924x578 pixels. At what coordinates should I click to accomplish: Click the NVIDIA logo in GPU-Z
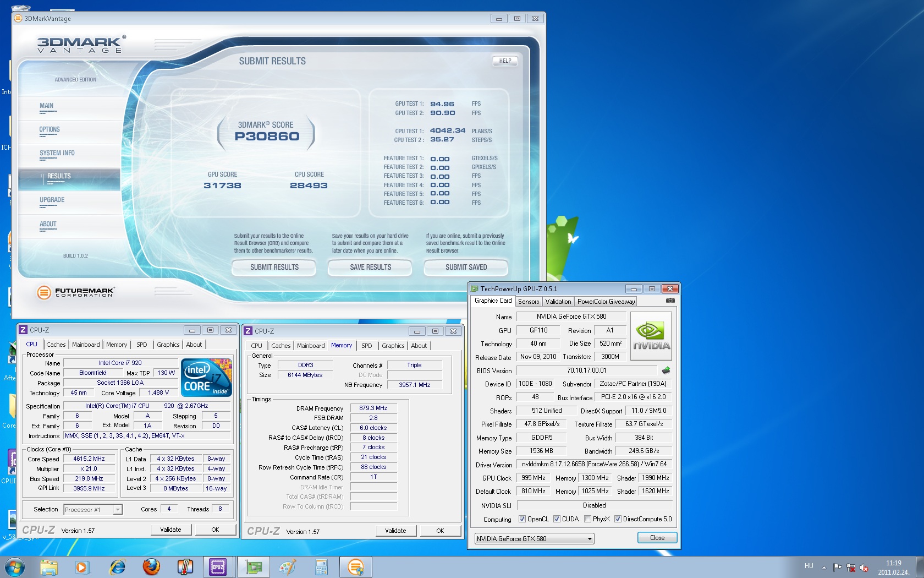(x=651, y=336)
